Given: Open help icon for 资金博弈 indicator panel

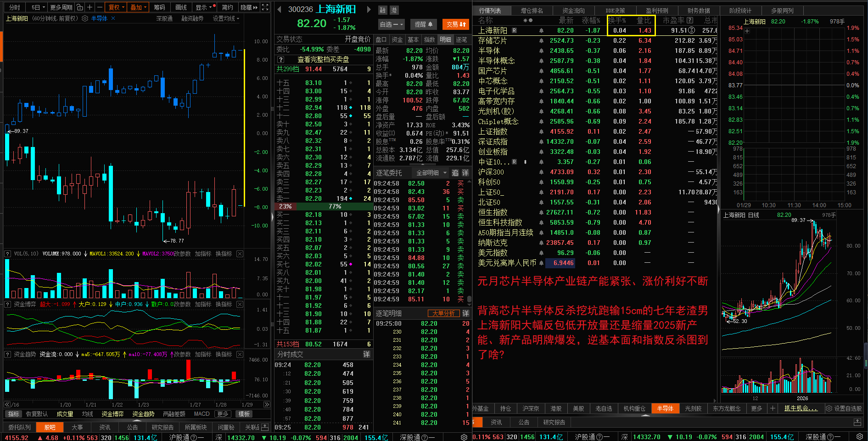Looking at the screenshot, I should coord(7,304).
